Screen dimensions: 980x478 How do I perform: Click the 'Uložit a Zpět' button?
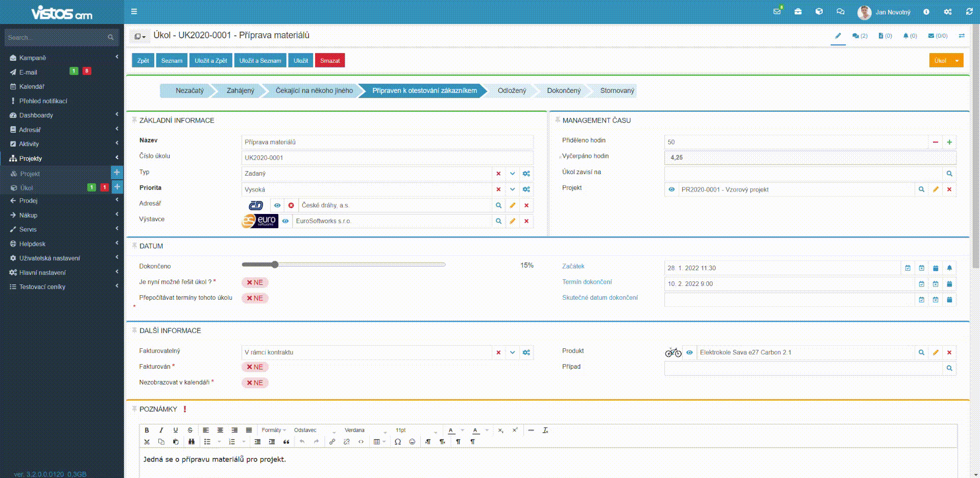click(x=210, y=60)
